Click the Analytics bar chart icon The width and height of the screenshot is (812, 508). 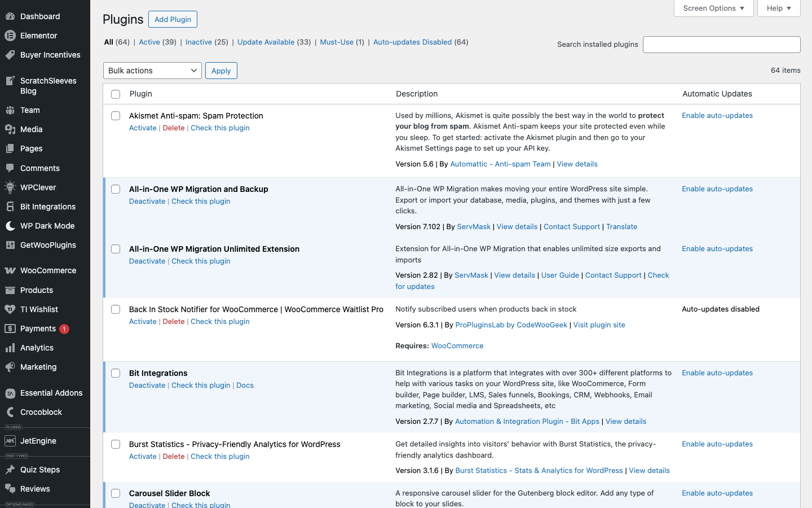coord(10,348)
